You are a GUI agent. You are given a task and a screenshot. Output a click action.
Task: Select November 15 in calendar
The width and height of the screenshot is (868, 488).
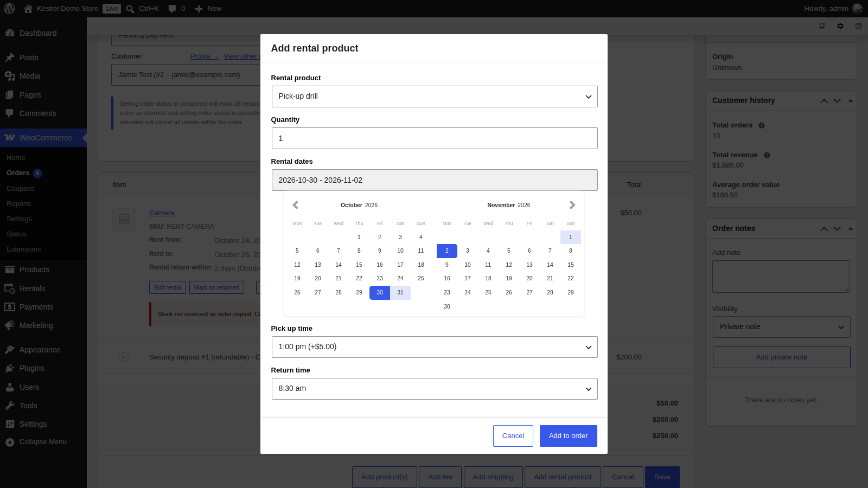[571, 265]
